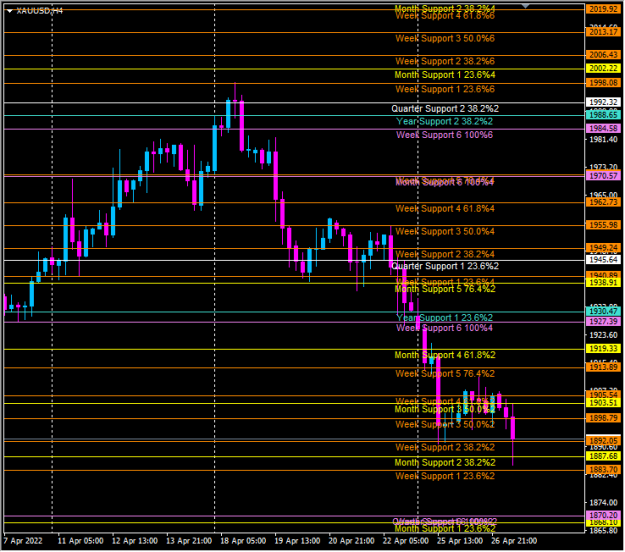625x552 pixels.
Task: Click the '22 Apr 05:00' time label
Action: click(406, 541)
